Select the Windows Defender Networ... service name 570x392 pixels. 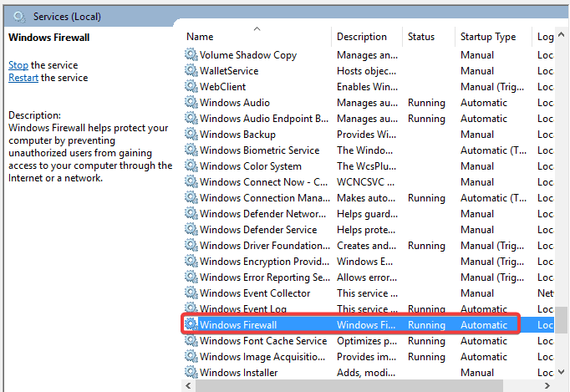pyautogui.click(x=262, y=214)
